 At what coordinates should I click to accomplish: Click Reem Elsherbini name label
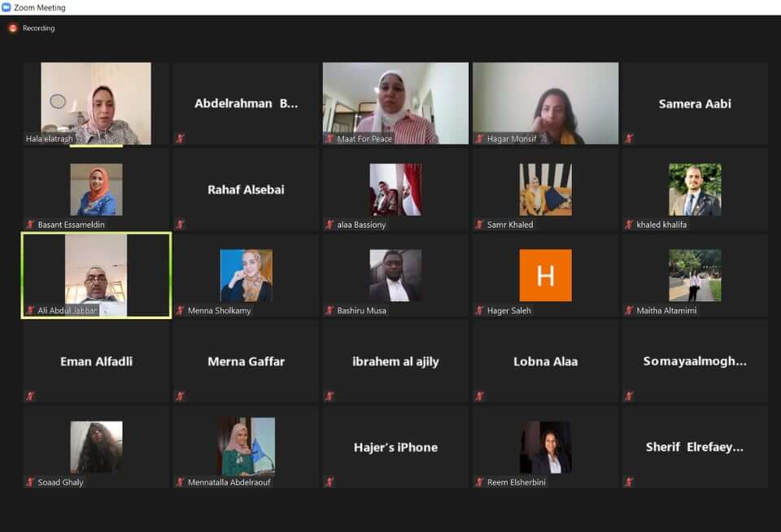[x=516, y=482]
